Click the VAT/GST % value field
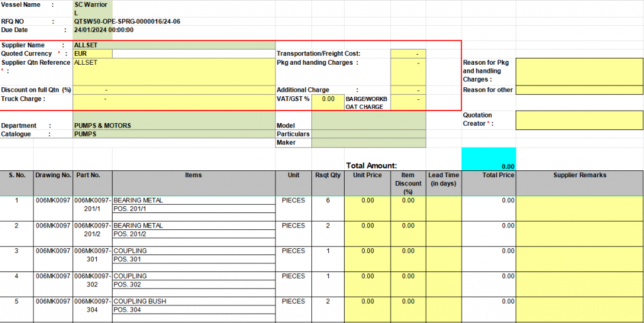Screen dimensions: 644x323 click(328, 99)
